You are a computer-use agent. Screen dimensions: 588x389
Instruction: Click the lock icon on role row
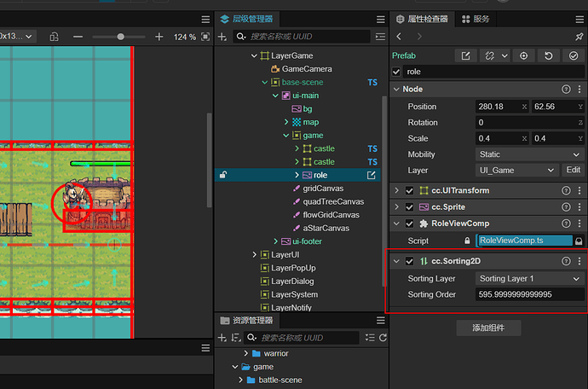coord(223,175)
